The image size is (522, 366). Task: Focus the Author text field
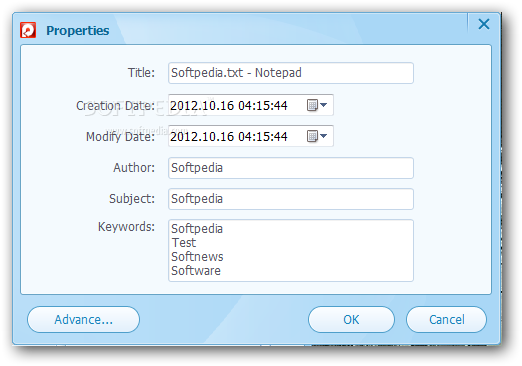(291, 168)
